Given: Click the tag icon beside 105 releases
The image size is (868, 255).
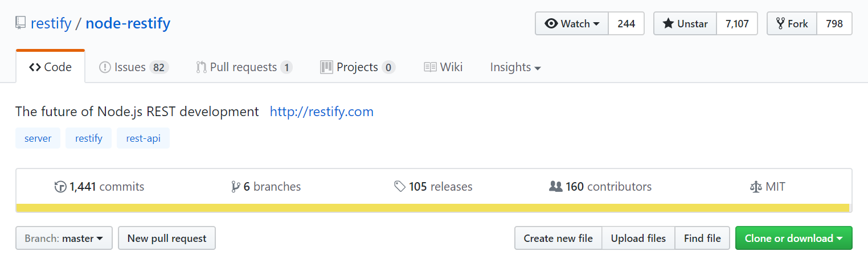Looking at the screenshot, I should coord(400,187).
